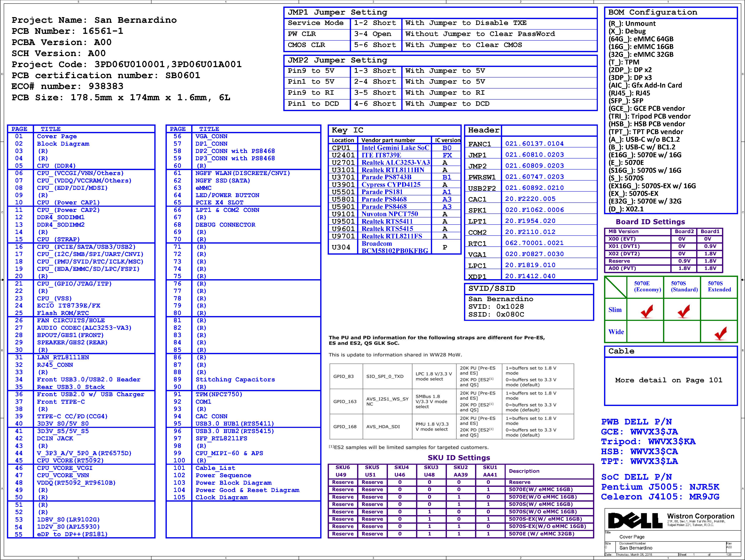
Task: Click the 'VGA_CONN' page title
Action: (212, 136)
